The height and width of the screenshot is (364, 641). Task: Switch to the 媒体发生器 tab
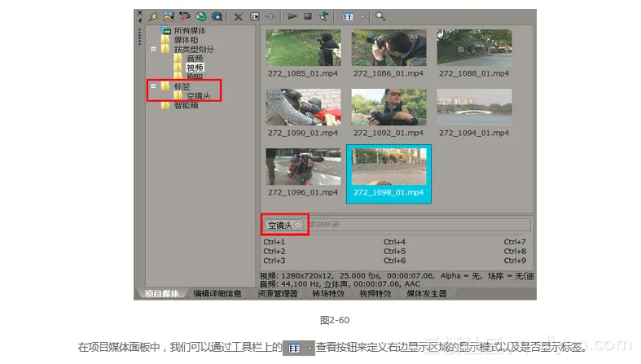426,294
